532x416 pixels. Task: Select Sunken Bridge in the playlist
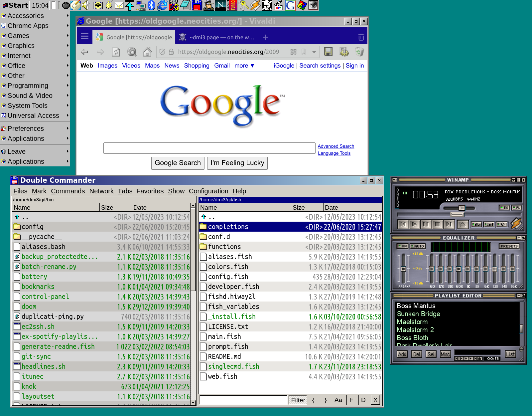click(418, 314)
